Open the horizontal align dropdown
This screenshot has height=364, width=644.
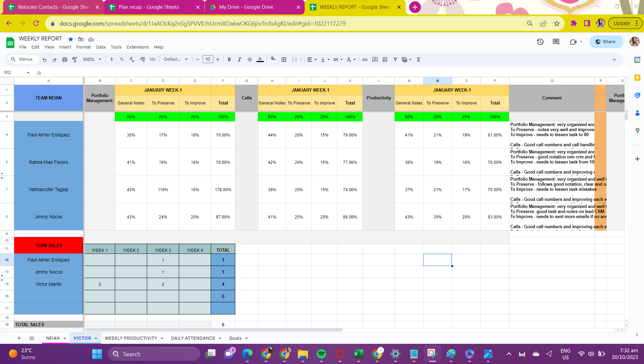tap(312, 59)
